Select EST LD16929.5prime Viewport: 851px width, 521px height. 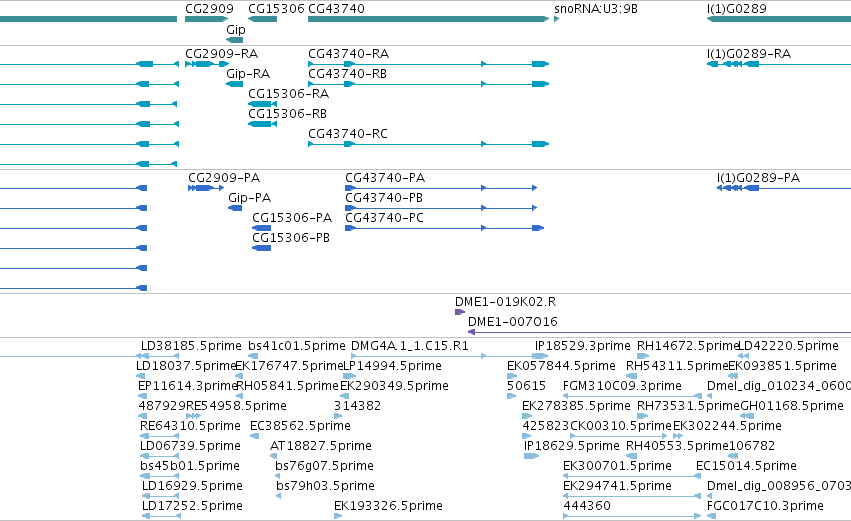pos(192,486)
